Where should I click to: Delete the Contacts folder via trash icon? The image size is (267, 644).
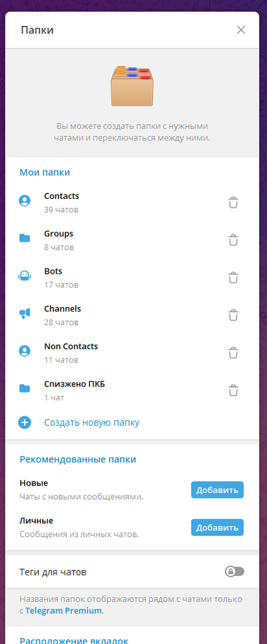coord(234,202)
